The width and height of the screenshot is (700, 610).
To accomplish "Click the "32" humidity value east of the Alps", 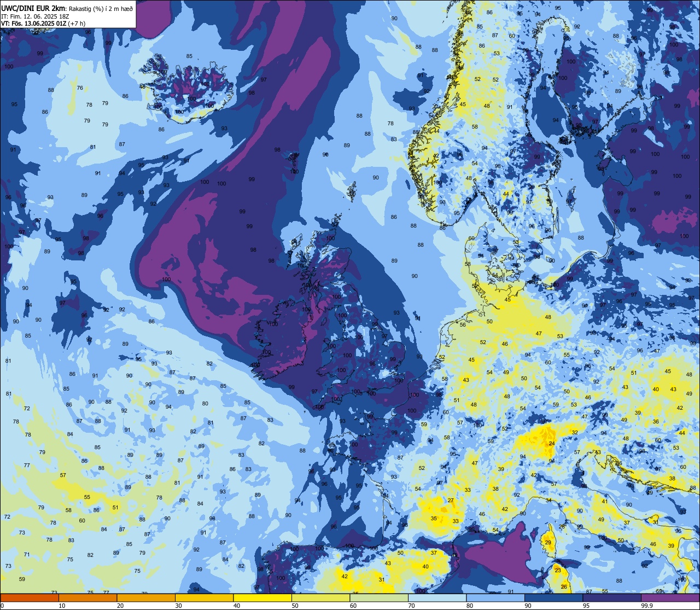I will point(575,432).
